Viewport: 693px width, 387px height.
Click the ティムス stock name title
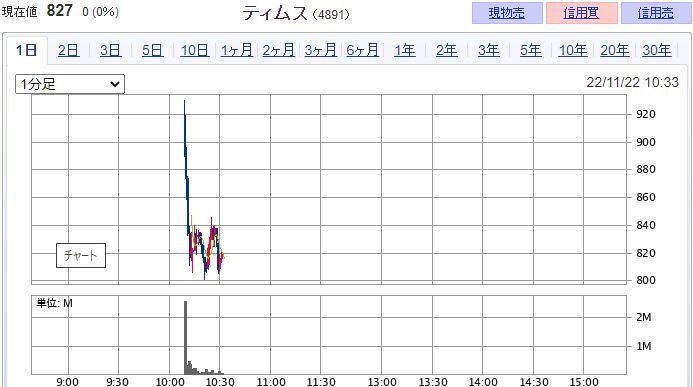pyautogui.click(x=274, y=13)
